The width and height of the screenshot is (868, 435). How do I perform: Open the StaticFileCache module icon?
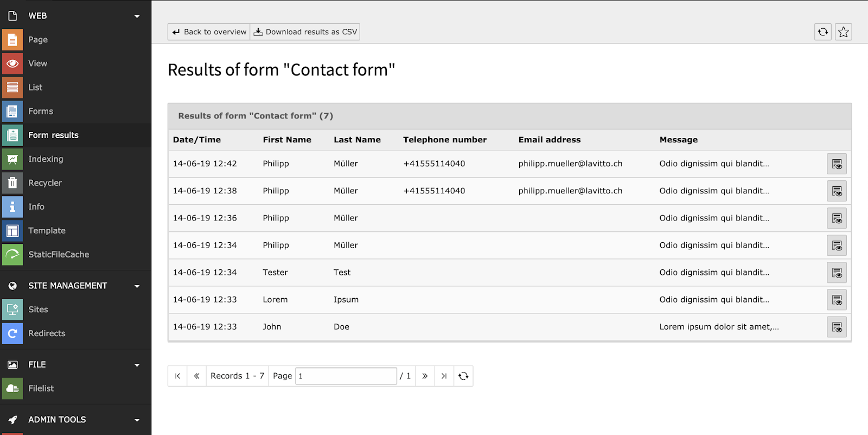tap(12, 255)
